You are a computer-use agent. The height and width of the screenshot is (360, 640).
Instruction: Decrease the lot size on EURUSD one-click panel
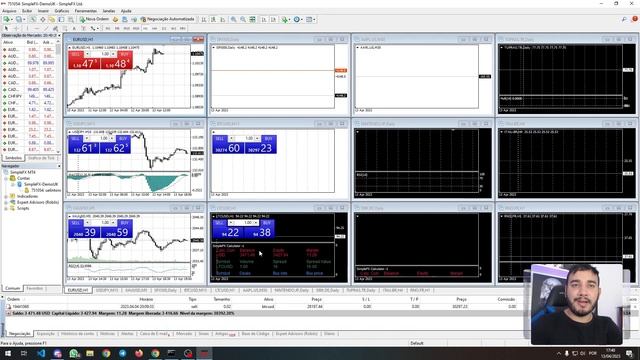(x=87, y=54)
